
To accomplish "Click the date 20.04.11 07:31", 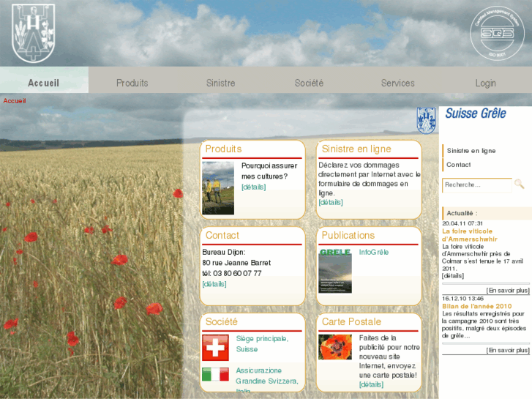I will (462, 223).
